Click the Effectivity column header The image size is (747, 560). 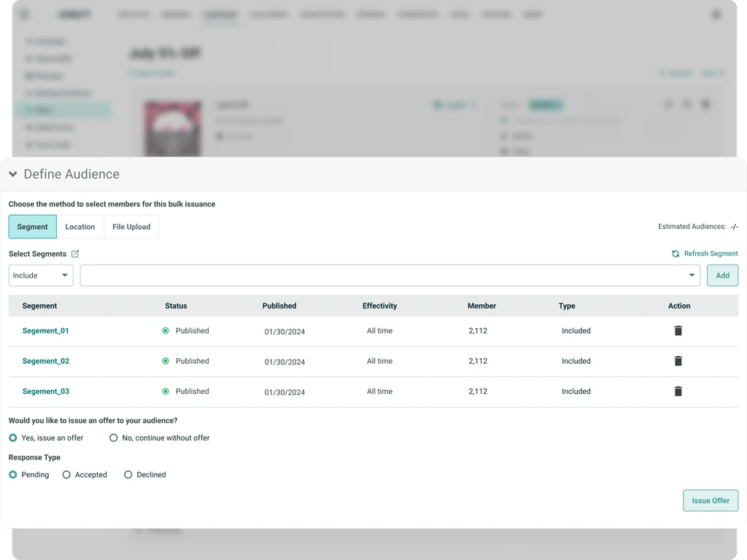379,306
